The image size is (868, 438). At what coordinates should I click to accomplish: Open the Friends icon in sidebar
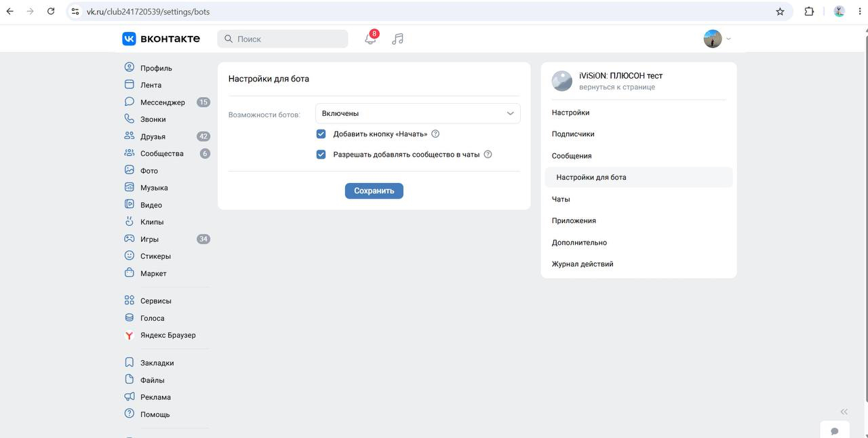pos(130,136)
